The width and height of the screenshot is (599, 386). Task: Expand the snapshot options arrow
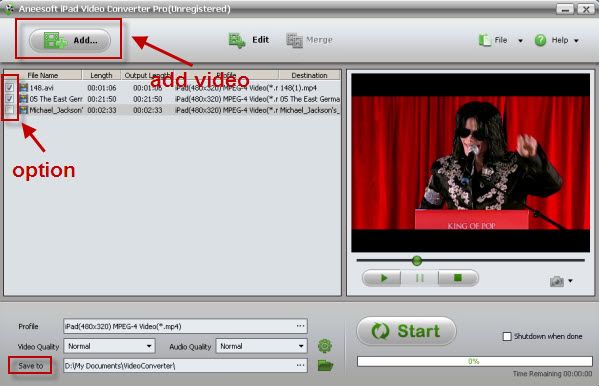coord(570,281)
